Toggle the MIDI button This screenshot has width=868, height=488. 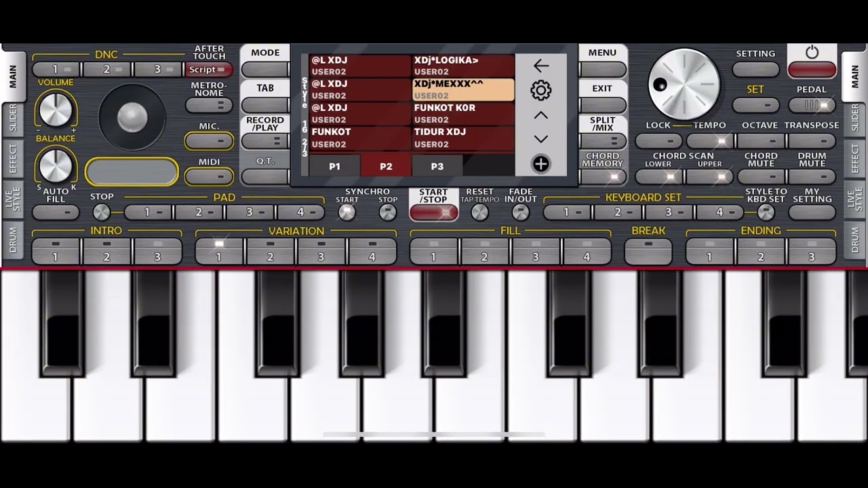point(209,176)
